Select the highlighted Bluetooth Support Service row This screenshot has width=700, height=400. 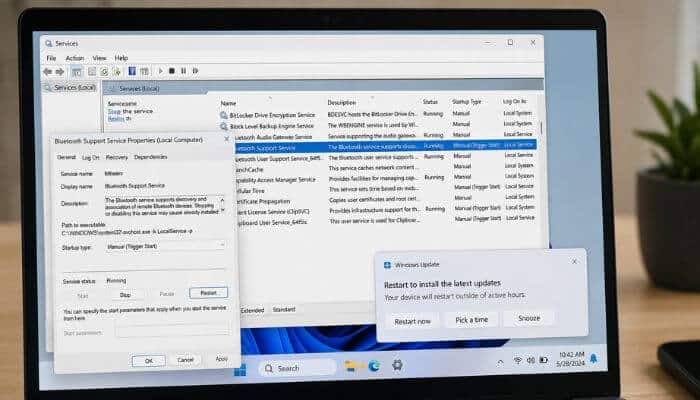tap(384, 146)
